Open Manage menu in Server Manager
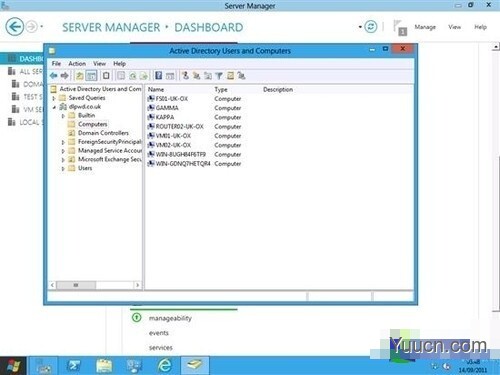Screen dimensions: 500x375 pos(425,27)
